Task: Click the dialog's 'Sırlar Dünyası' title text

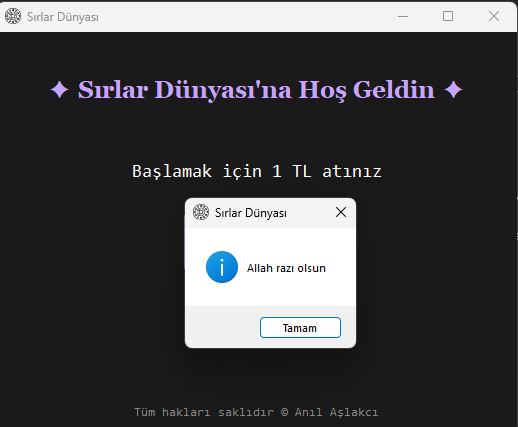Action: 251,213
